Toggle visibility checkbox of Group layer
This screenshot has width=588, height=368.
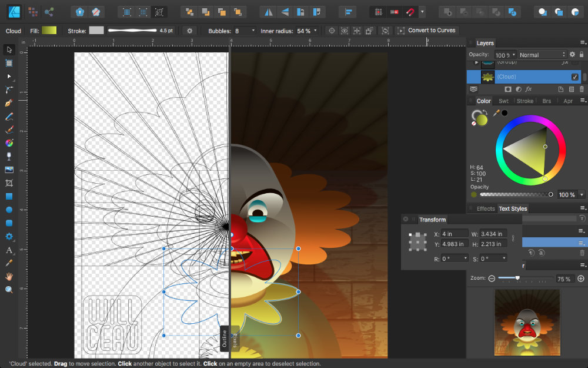click(574, 62)
